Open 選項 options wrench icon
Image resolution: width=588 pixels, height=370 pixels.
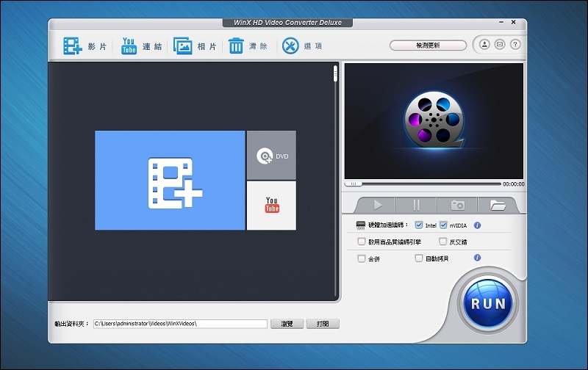click(x=290, y=46)
